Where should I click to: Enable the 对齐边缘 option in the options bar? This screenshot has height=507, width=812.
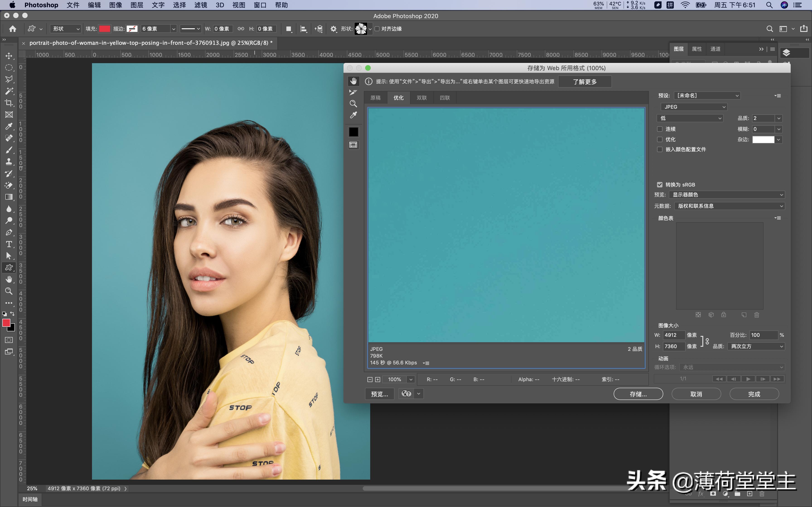click(377, 29)
